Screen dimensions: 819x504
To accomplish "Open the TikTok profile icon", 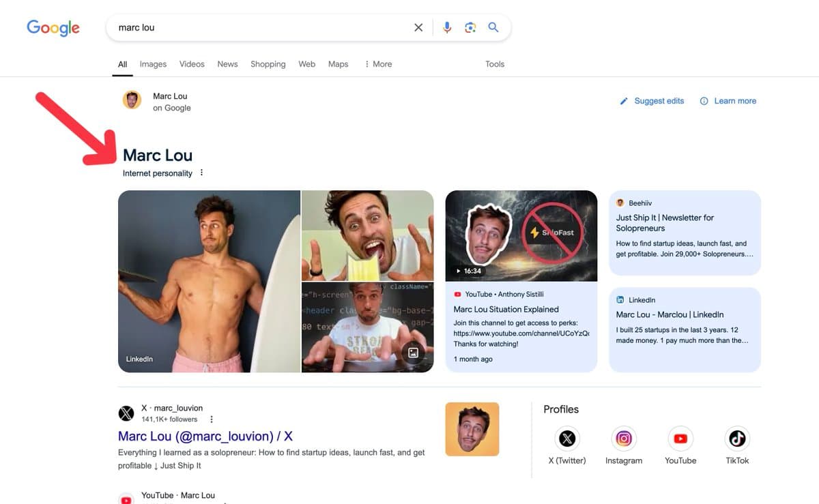I will pos(737,439).
